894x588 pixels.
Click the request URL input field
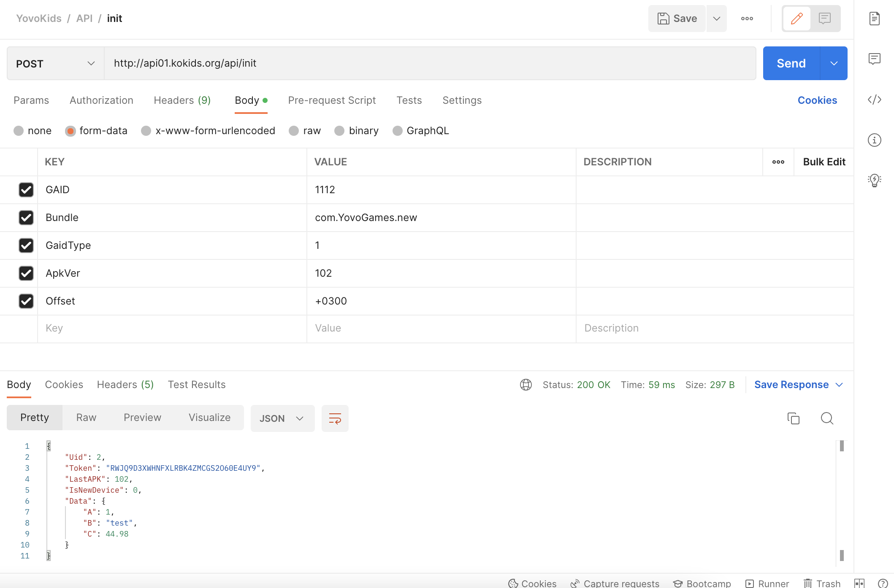(x=430, y=63)
